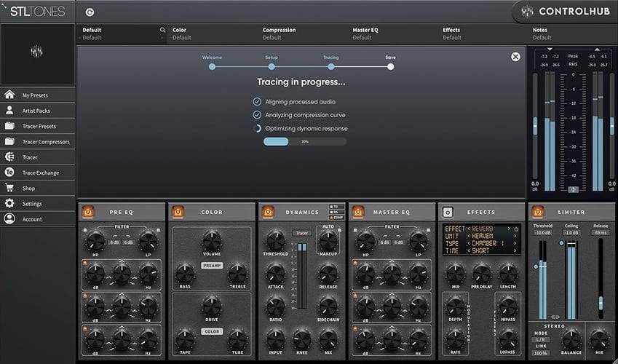The width and height of the screenshot is (618, 364).
Task: Click the Limiter channel link icon
Action: pyautogui.click(x=555, y=317)
